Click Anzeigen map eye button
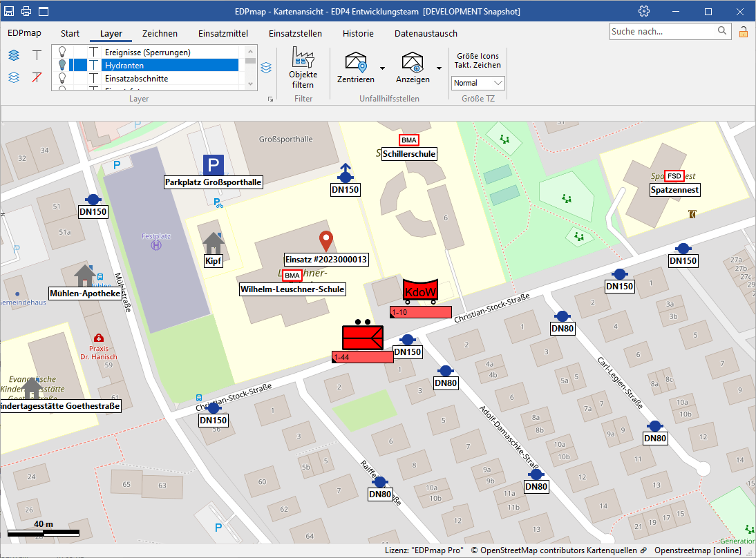The height and width of the screenshot is (558, 756). tap(413, 68)
